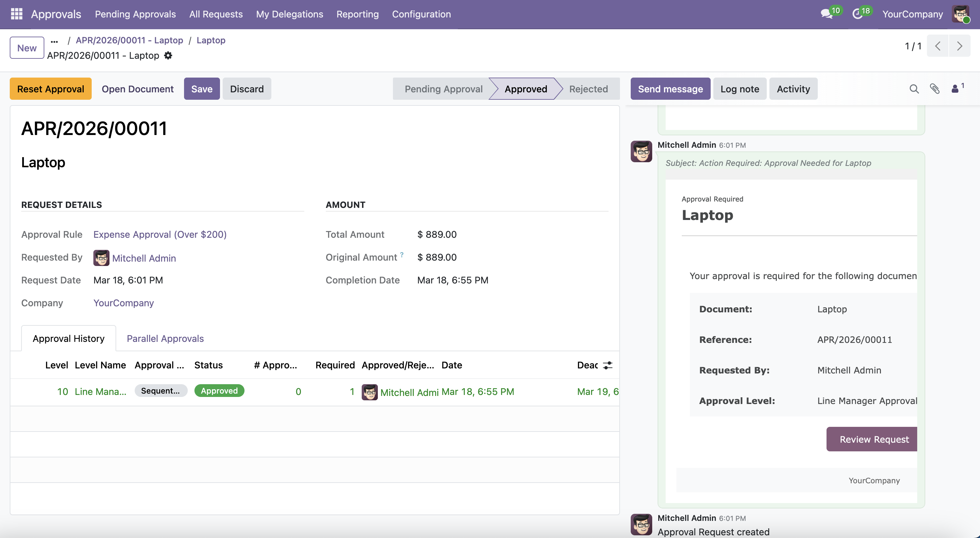Open the YourCompany switcher in navbar
This screenshot has height=538, width=980.
tap(912, 14)
